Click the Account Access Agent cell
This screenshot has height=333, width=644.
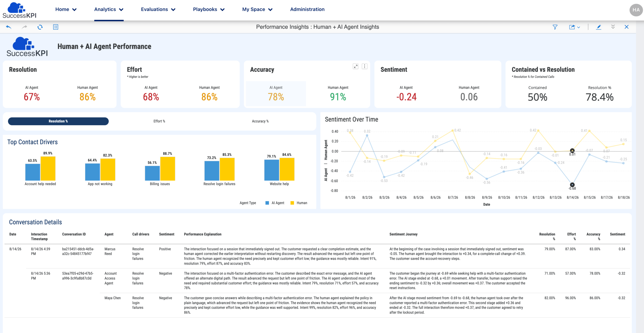(111, 278)
